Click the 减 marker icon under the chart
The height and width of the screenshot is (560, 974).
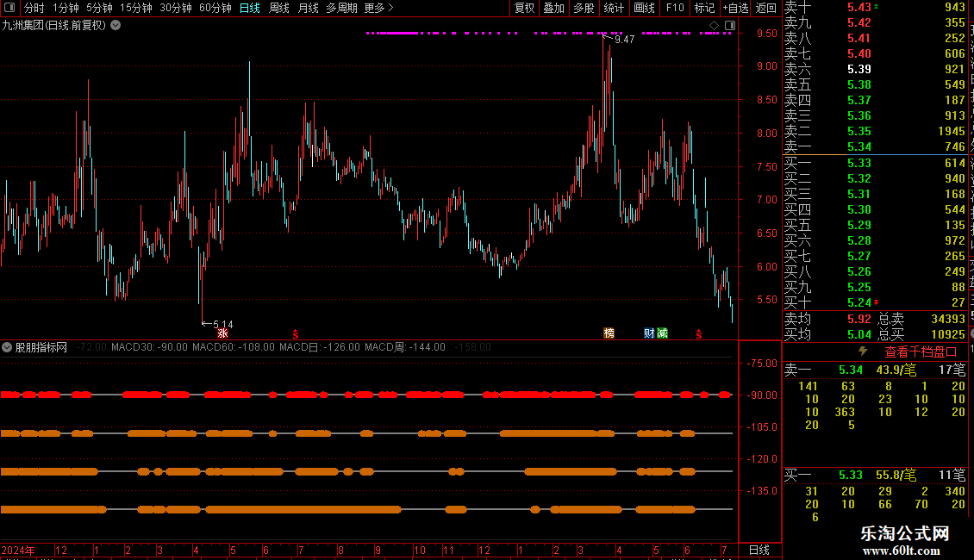click(x=662, y=333)
